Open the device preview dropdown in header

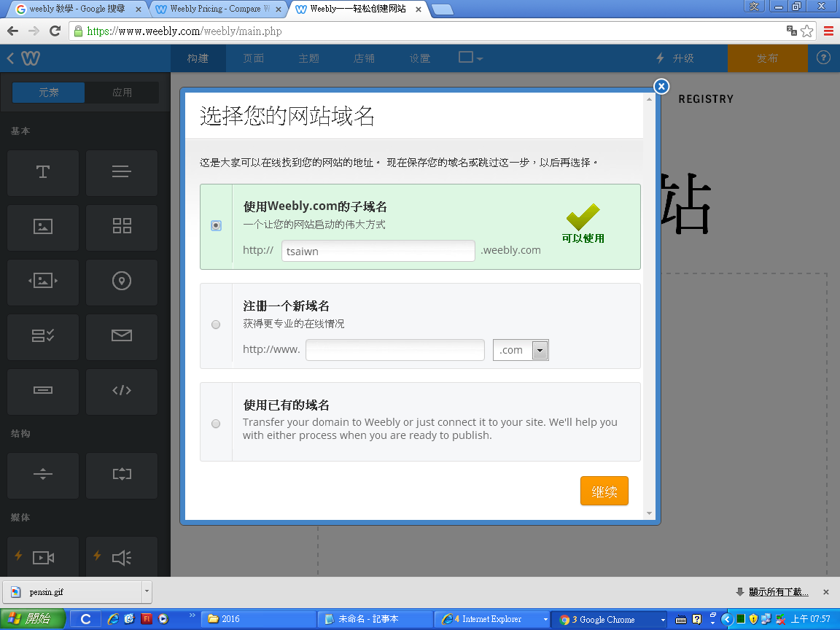470,58
